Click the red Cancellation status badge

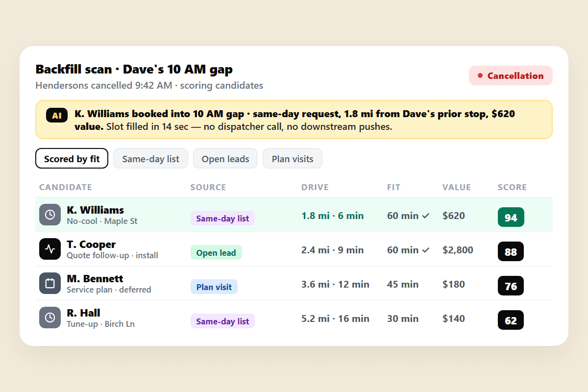[511, 75]
